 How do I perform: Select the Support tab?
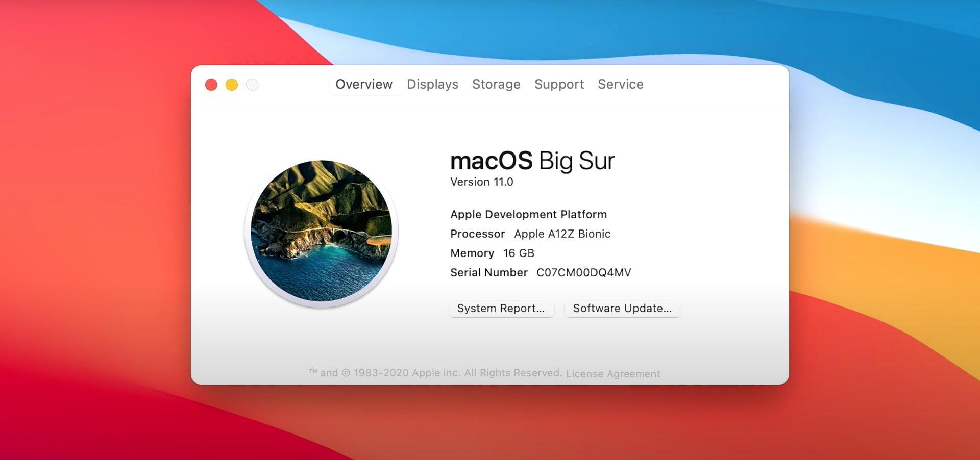click(559, 84)
